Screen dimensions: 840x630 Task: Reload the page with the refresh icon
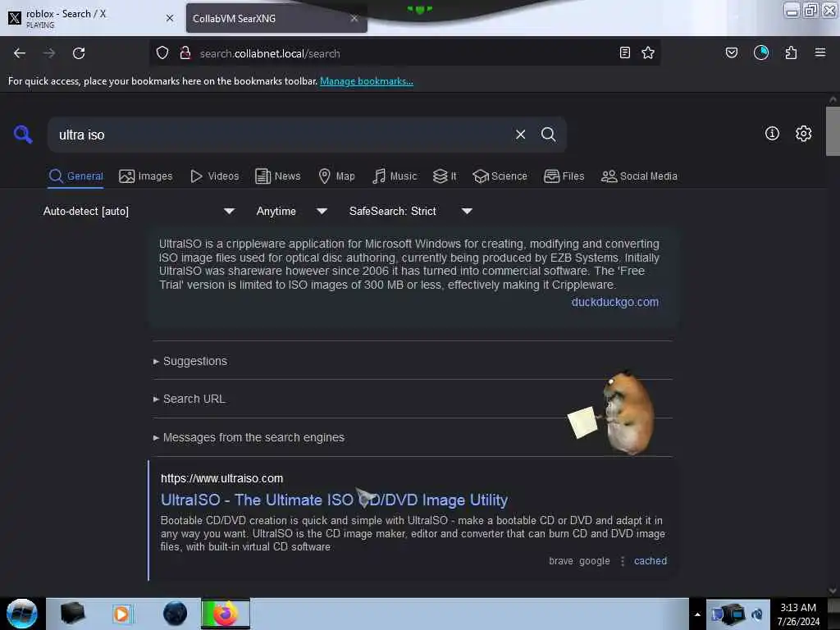click(x=79, y=53)
